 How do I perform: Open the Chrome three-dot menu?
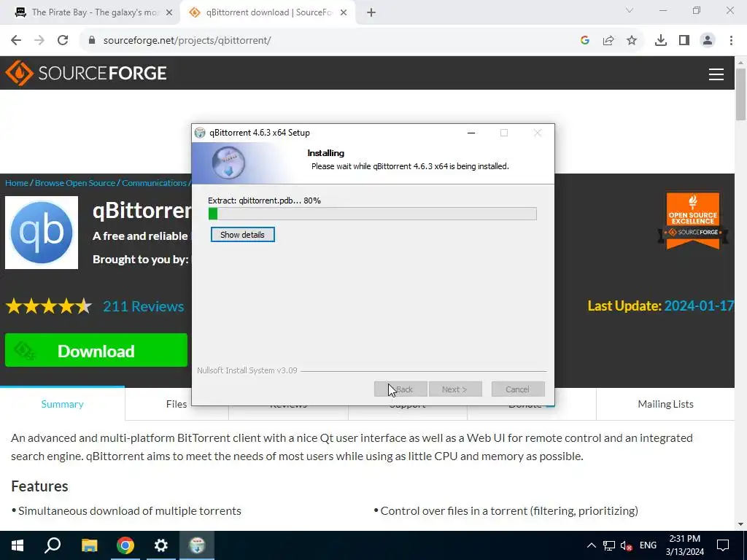(x=731, y=41)
